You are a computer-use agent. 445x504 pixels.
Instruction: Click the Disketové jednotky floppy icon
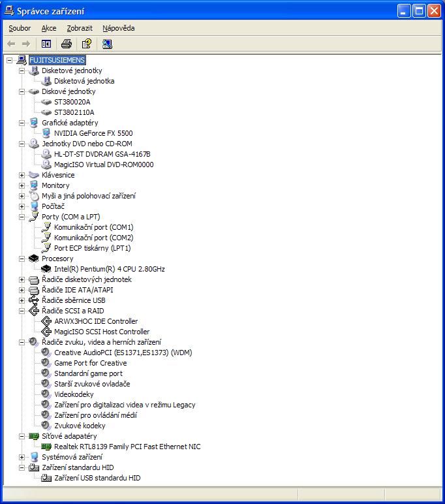tap(34, 71)
